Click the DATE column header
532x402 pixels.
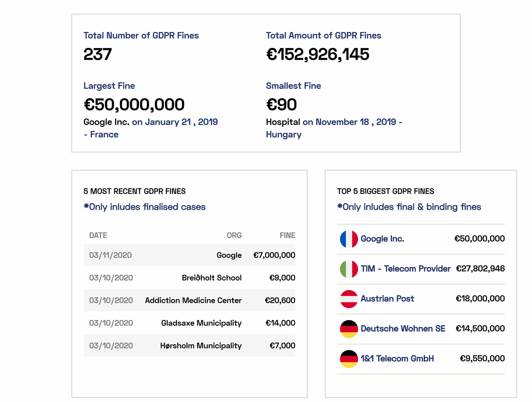(x=98, y=235)
